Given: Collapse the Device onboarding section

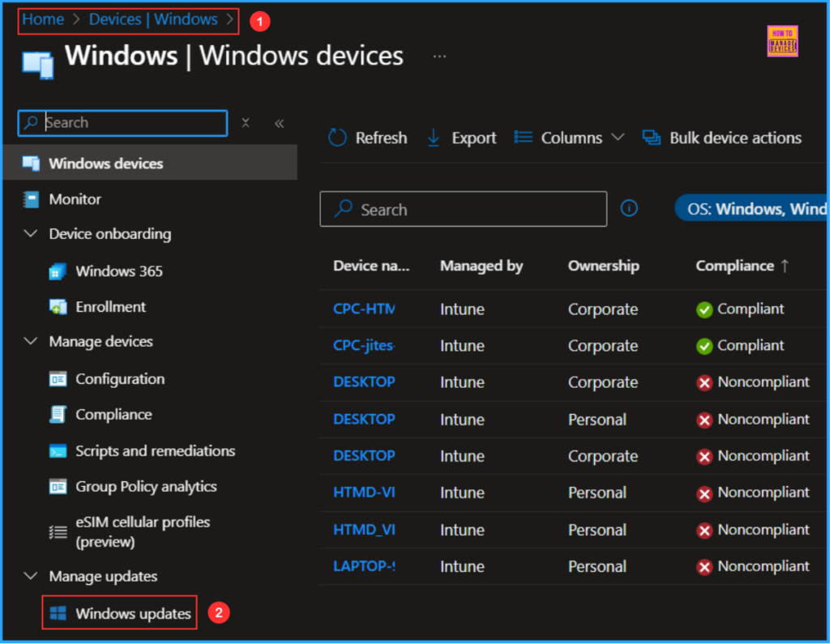Looking at the screenshot, I should click(x=31, y=233).
